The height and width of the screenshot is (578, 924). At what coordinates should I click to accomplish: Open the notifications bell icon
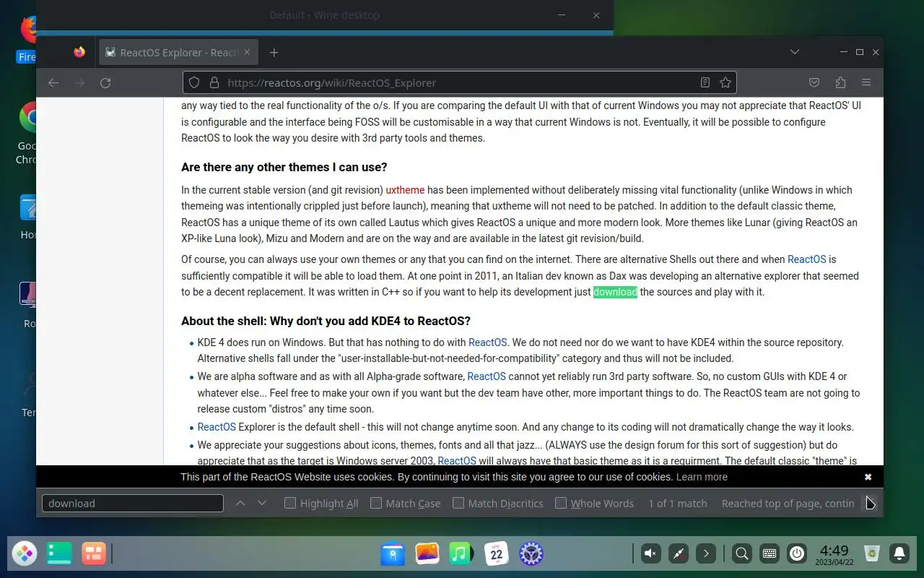tap(899, 553)
